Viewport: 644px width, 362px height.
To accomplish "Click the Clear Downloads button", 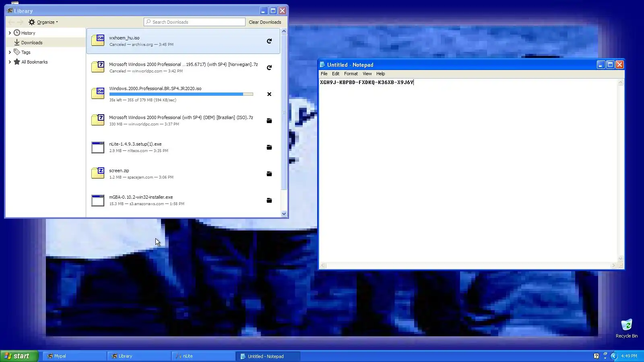I will pos(265,22).
